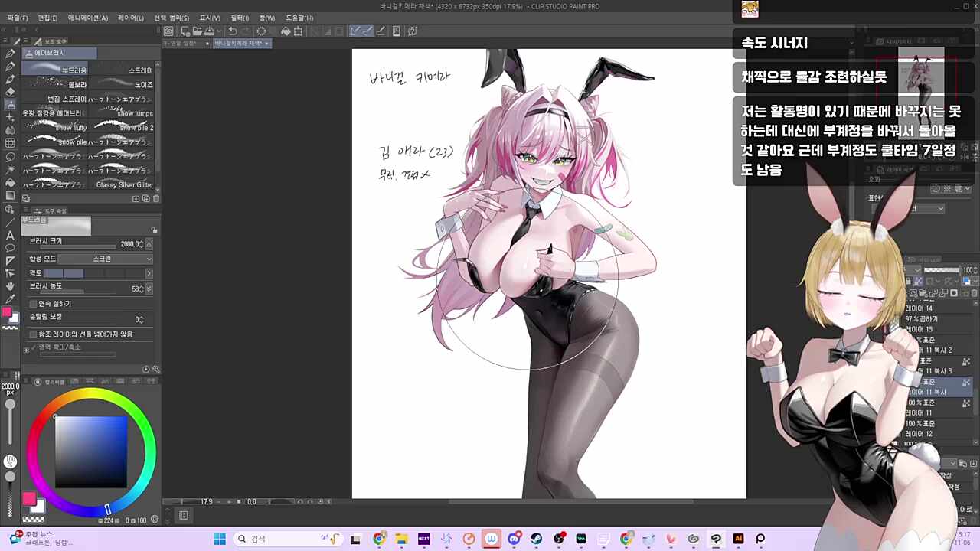Viewport: 980px width, 551px height.
Task: Open the 애니메이션(A) menu
Action: click(88, 18)
